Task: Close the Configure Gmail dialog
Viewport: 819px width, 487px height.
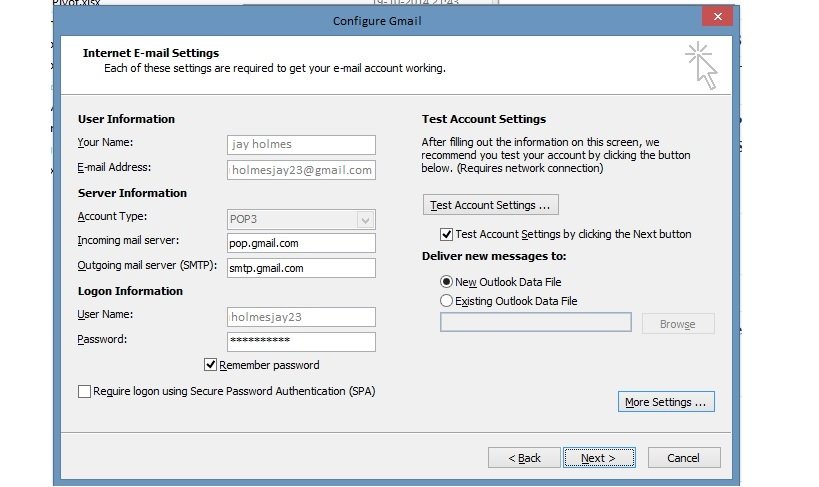Action: pyautogui.click(x=717, y=16)
